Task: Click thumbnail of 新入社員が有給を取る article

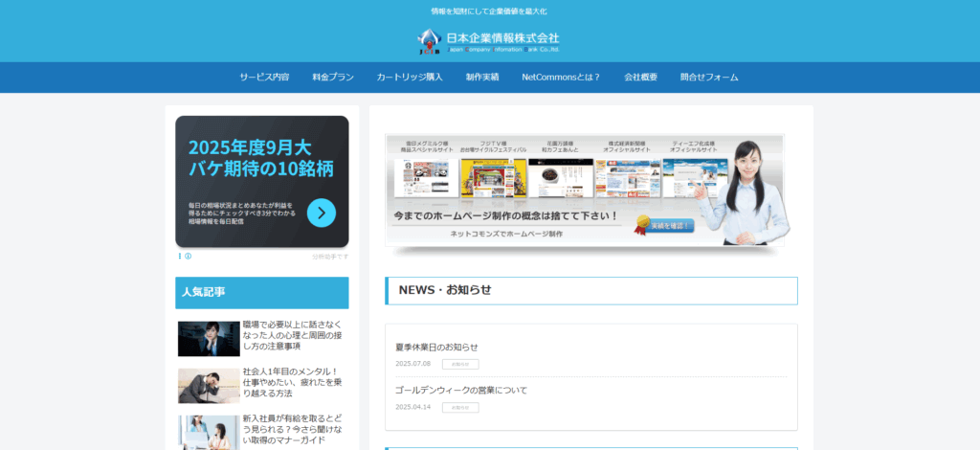Action: [209, 431]
